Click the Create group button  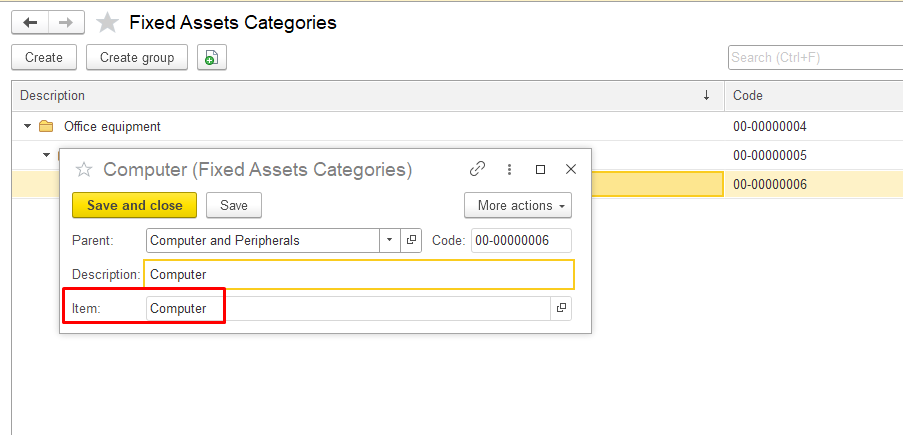point(137,58)
